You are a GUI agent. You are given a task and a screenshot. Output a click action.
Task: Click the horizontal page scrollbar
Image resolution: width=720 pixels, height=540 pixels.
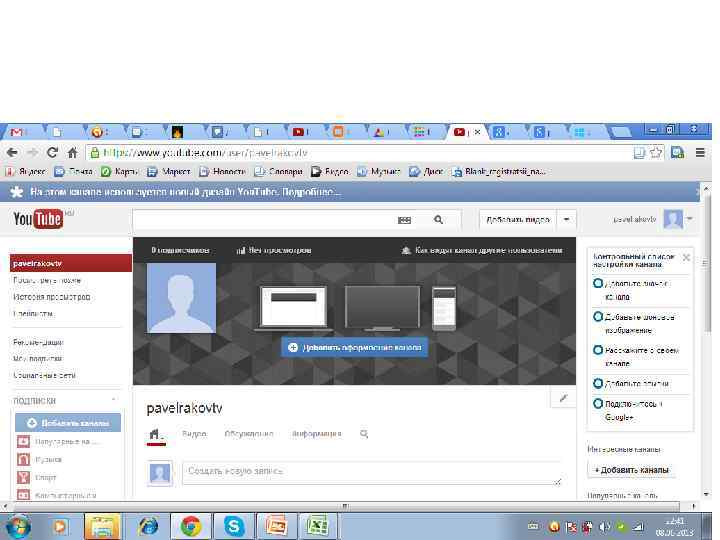tap(347, 506)
